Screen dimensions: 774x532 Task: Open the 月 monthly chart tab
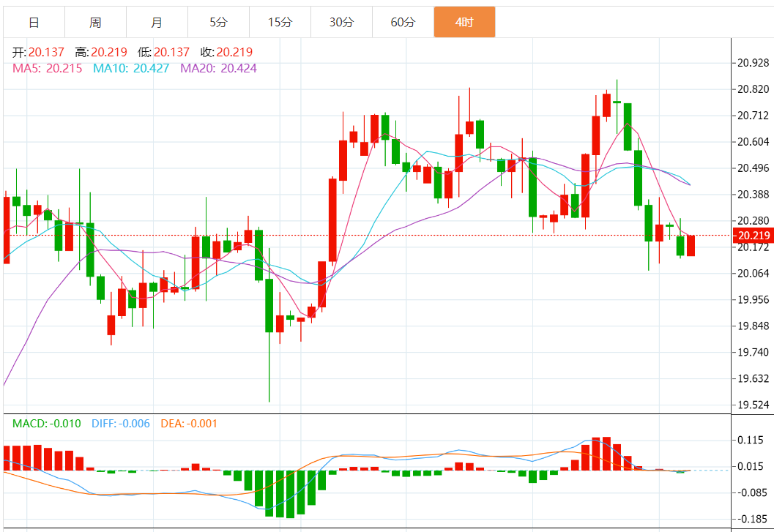(157, 23)
